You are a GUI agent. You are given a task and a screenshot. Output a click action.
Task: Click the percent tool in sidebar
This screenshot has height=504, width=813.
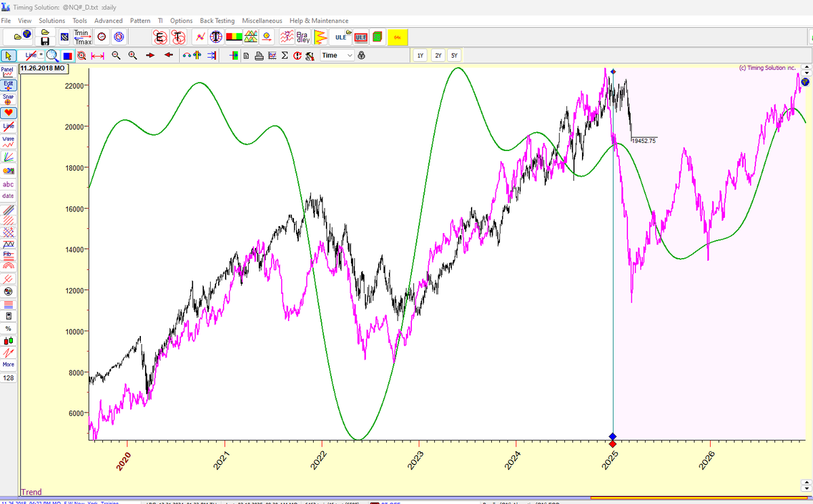[8, 328]
